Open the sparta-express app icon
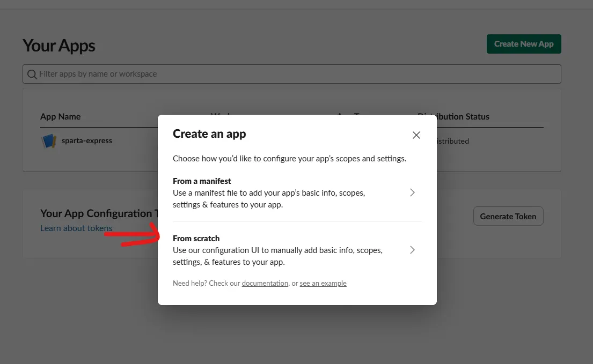Viewport: 593px width, 364px height. [49, 141]
